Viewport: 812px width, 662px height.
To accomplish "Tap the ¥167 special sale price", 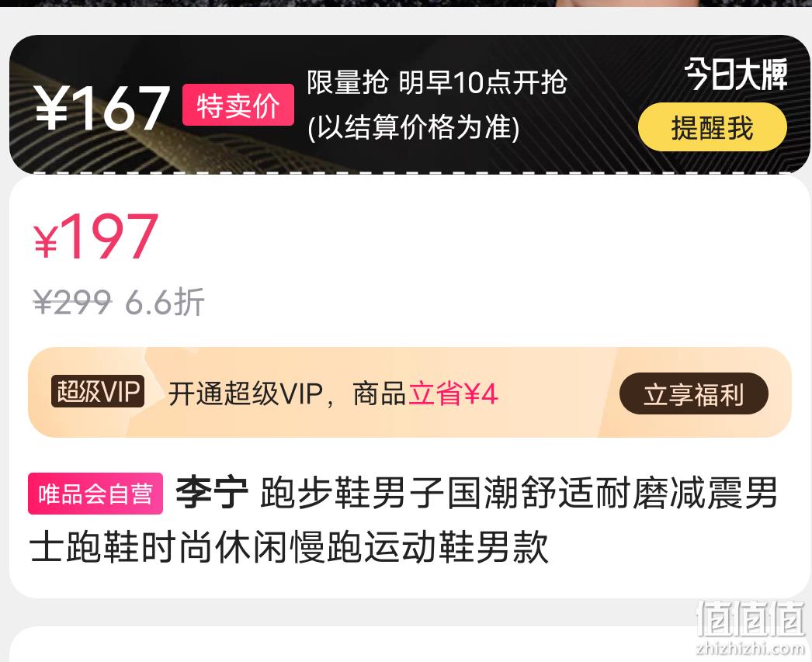I will tap(102, 108).
